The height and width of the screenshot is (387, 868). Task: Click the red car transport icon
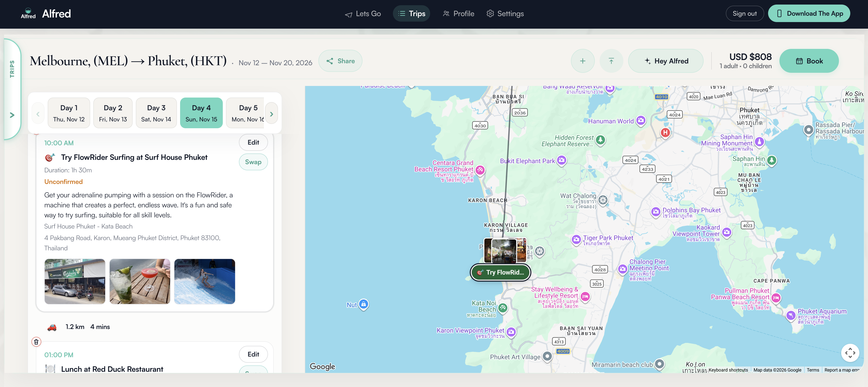(x=52, y=327)
